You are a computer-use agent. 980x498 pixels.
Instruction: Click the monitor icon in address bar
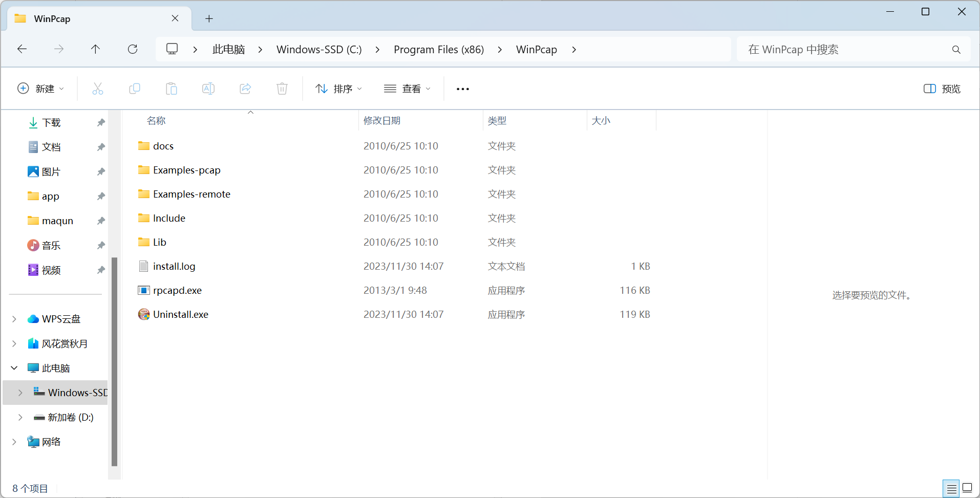[172, 49]
